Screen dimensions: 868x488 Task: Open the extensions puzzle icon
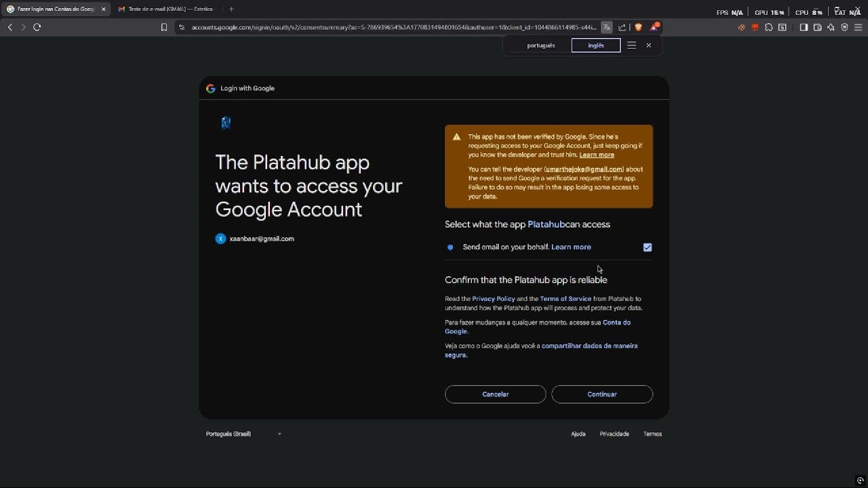pyautogui.click(x=768, y=27)
